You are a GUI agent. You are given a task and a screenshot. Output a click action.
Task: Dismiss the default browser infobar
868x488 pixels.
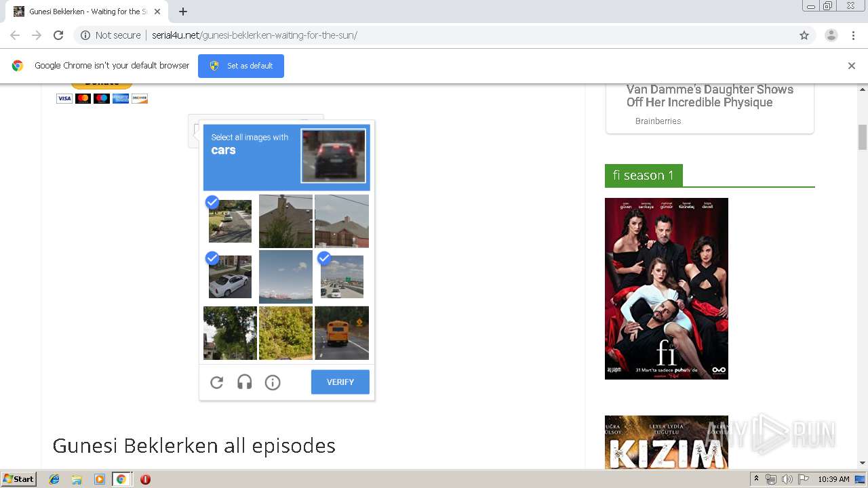click(x=852, y=66)
